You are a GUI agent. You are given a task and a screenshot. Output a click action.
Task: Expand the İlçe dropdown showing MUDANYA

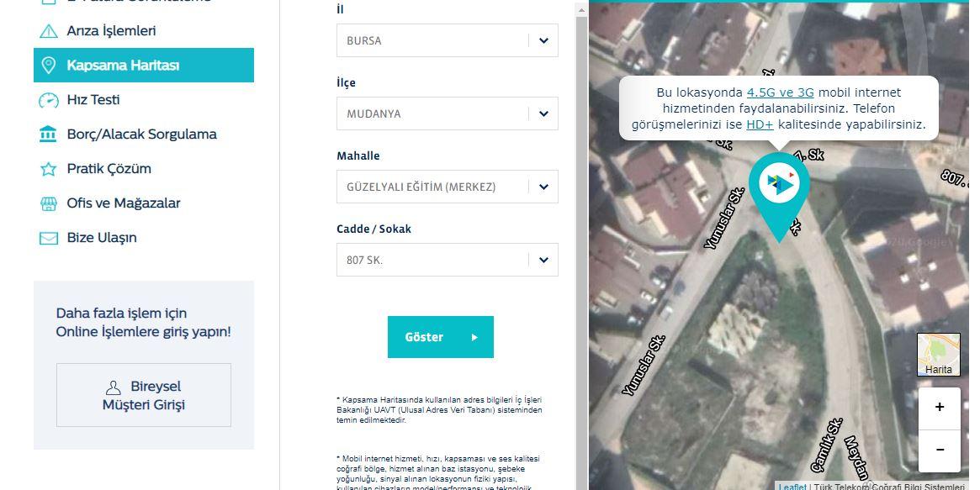[x=447, y=113]
